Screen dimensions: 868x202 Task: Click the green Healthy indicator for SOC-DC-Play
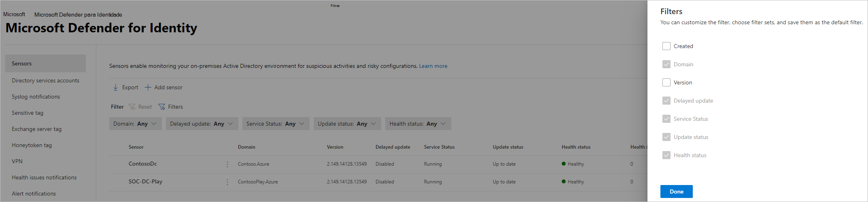click(x=564, y=181)
